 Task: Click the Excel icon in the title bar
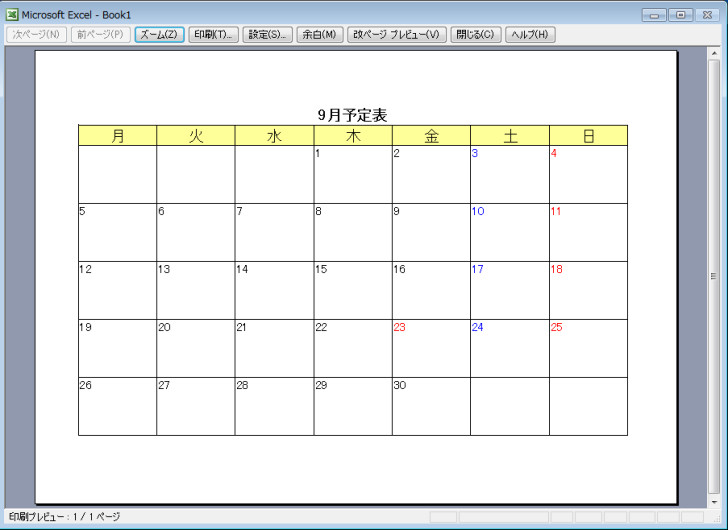pyautogui.click(x=12, y=15)
